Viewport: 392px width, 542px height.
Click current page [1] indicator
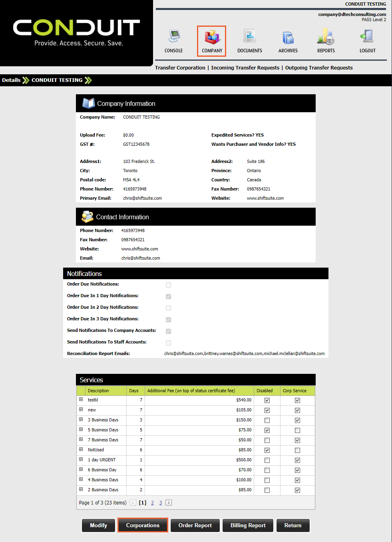pos(143,503)
